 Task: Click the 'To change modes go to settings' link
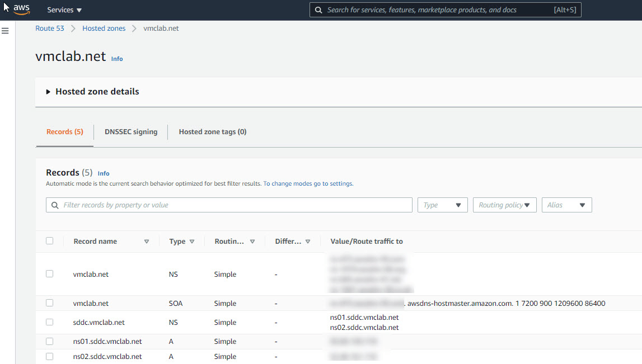[308, 183]
